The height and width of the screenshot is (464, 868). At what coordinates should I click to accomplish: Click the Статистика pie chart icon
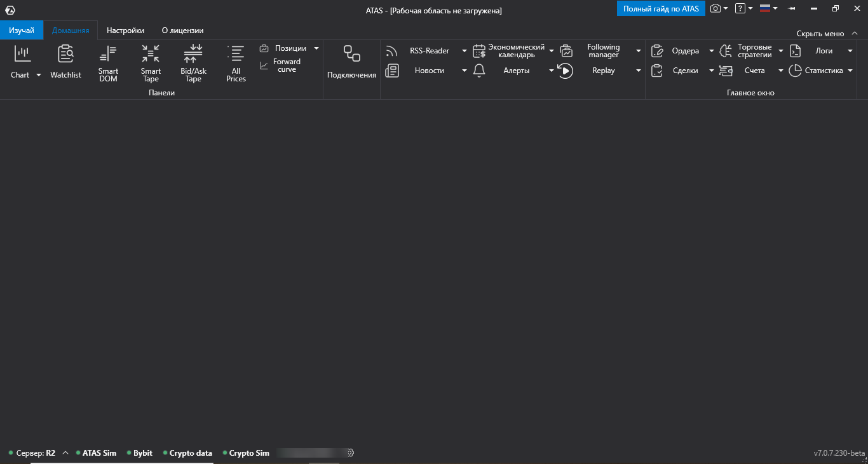pyautogui.click(x=795, y=71)
